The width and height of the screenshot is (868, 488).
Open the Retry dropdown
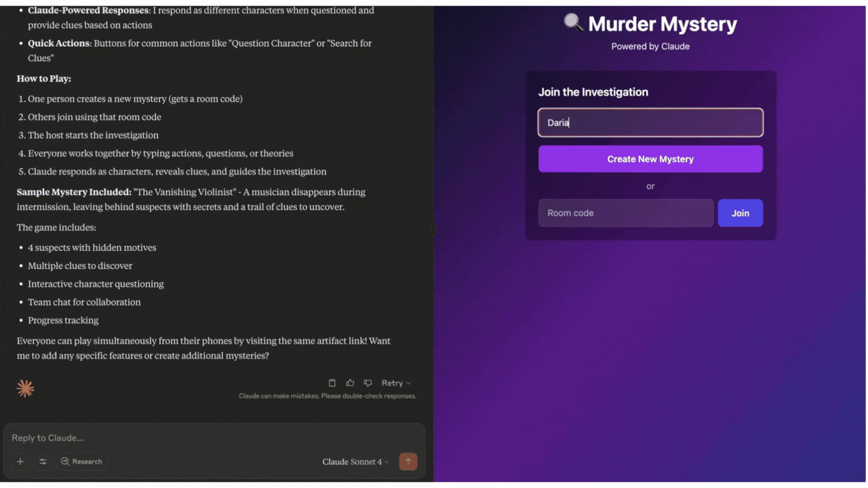[x=396, y=383]
